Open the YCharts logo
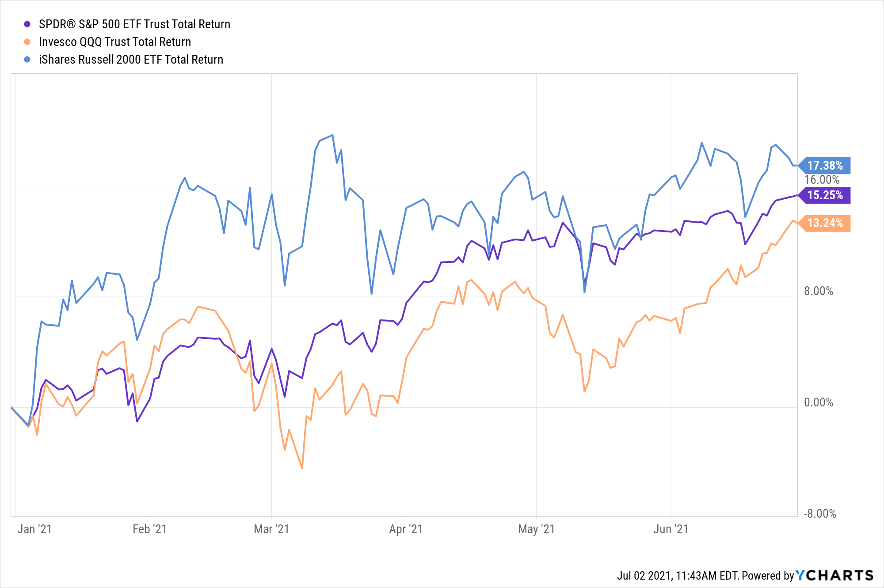The width and height of the screenshot is (884, 588). click(x=834, y=575)
